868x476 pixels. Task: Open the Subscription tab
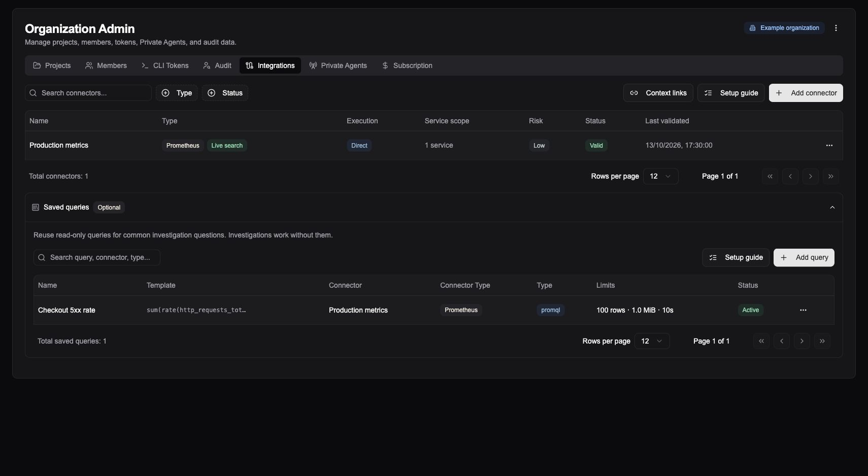click(x=407, y=65)
